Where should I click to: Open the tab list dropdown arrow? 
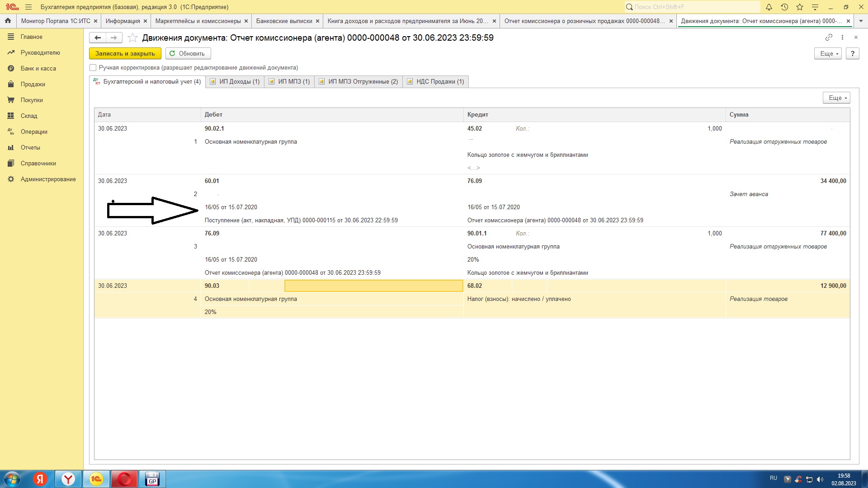coord(861,21)
